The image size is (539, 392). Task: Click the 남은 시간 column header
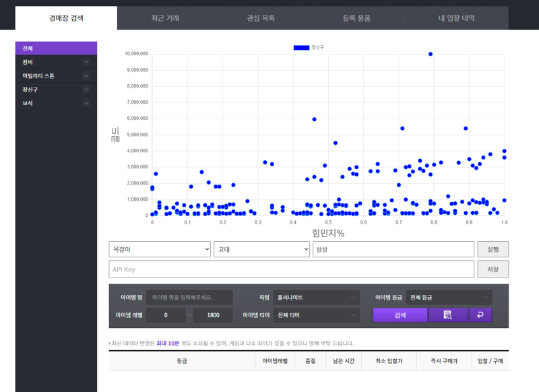tap(344, 361)
